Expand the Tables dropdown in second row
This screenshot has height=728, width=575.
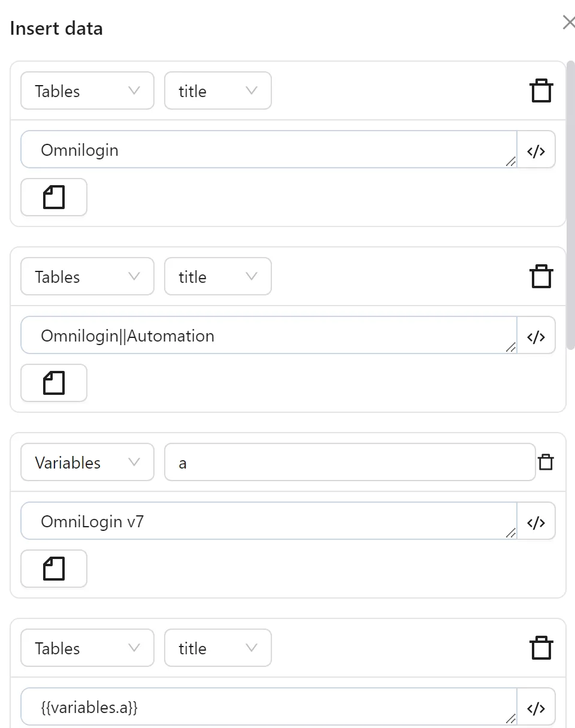[x=87, y=277]
